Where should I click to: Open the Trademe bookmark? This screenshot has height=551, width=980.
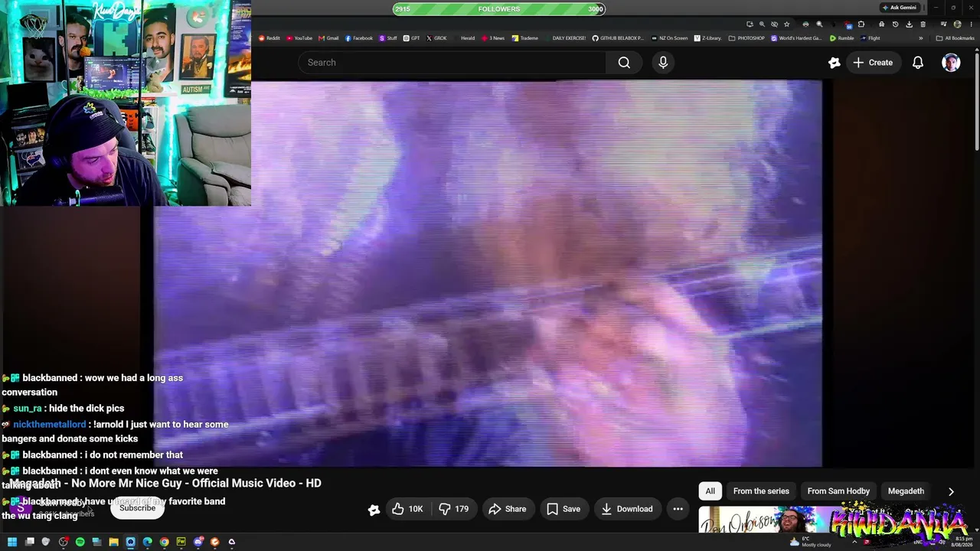[525, 38]
